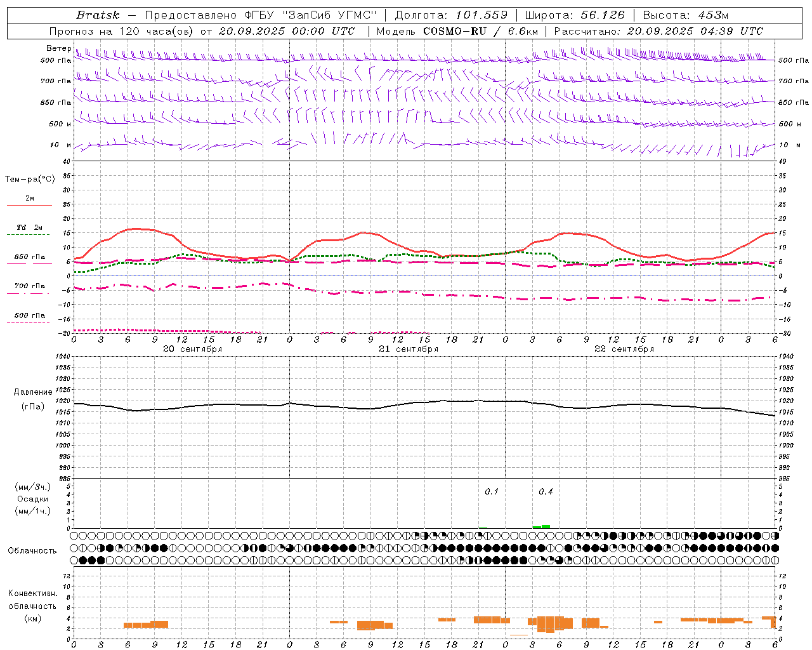Click the 'Облачность' cloudiness row label
Image resolution: width=812 pixels, height=650 pixels.
(32, 550)
